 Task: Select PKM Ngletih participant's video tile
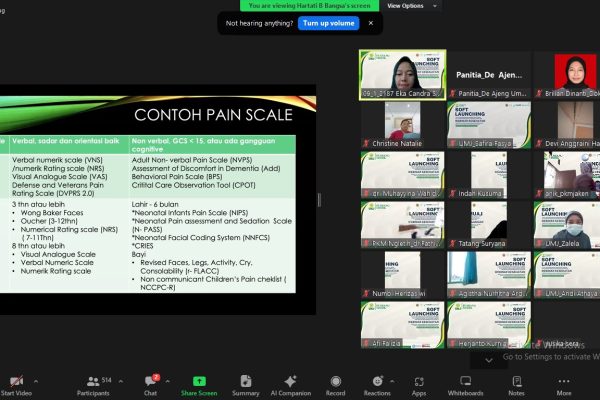tap(403, 225)
